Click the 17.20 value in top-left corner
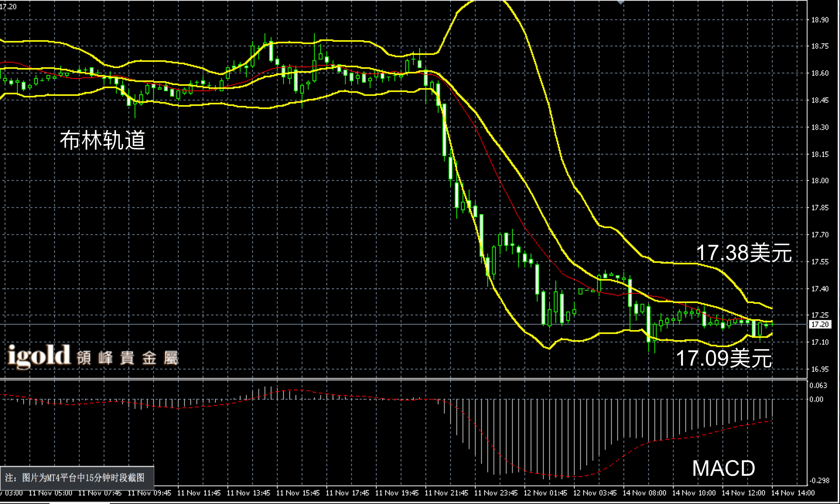The image size is (840, 504). point(9,7)
